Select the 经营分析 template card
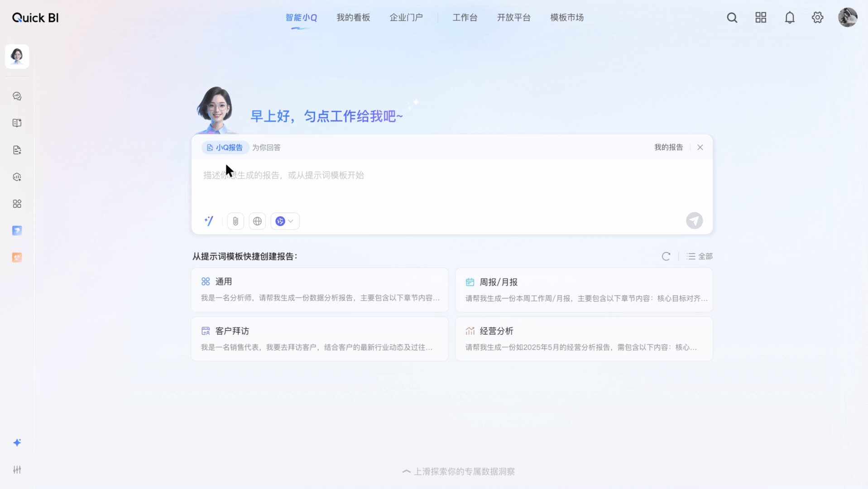Screen dimensions: 868x489 coord(584,339)
